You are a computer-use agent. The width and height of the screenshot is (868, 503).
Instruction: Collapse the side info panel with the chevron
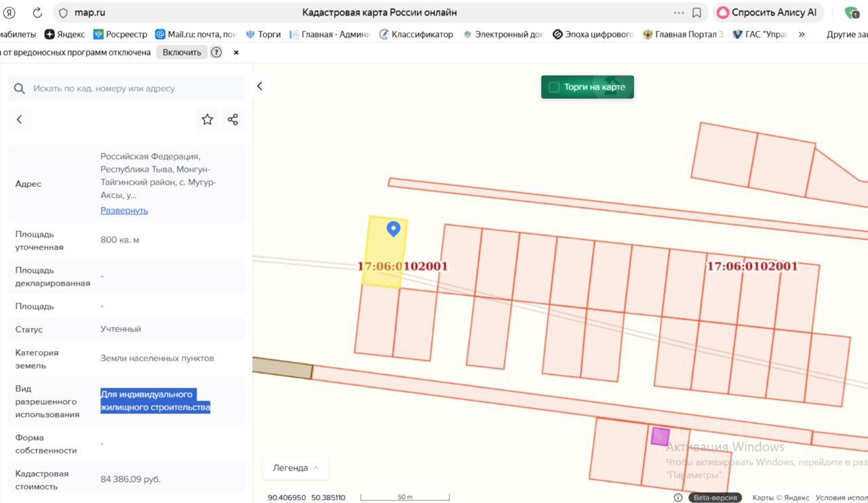coord(259,86)
